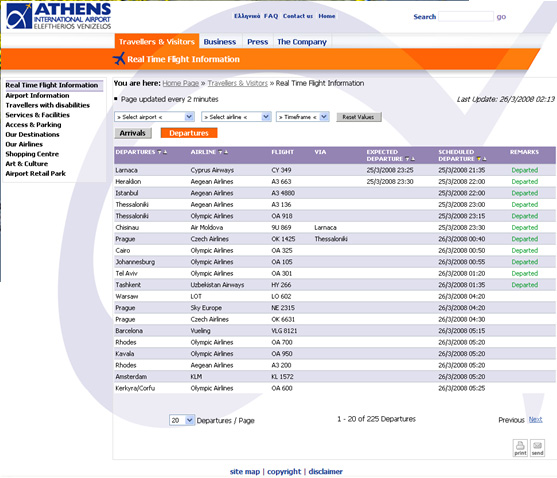Open Shopping Centre sidebar item

(32, 154)
